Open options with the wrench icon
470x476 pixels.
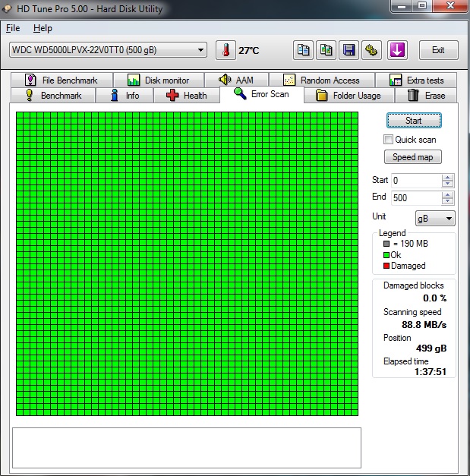point(371,50)
